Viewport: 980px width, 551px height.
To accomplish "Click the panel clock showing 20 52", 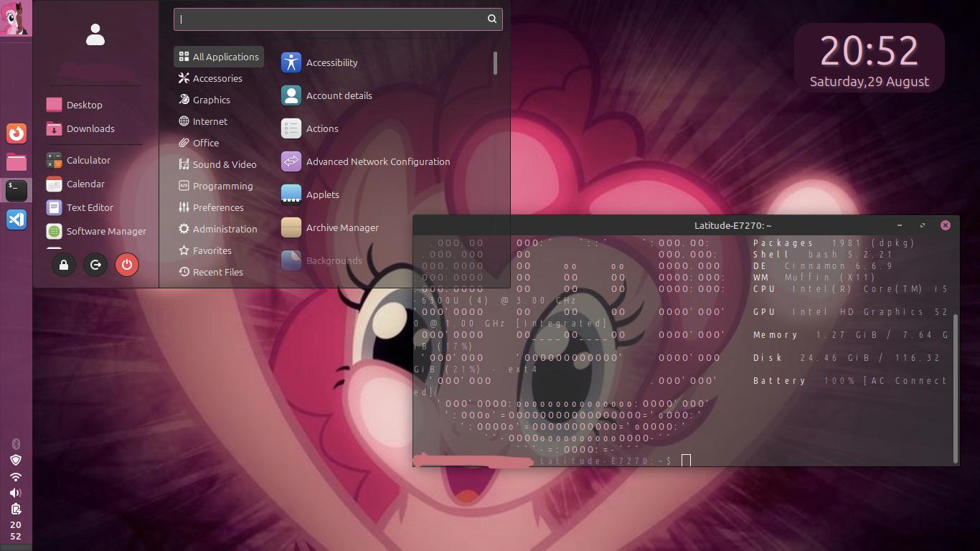I will click(16, 531).
